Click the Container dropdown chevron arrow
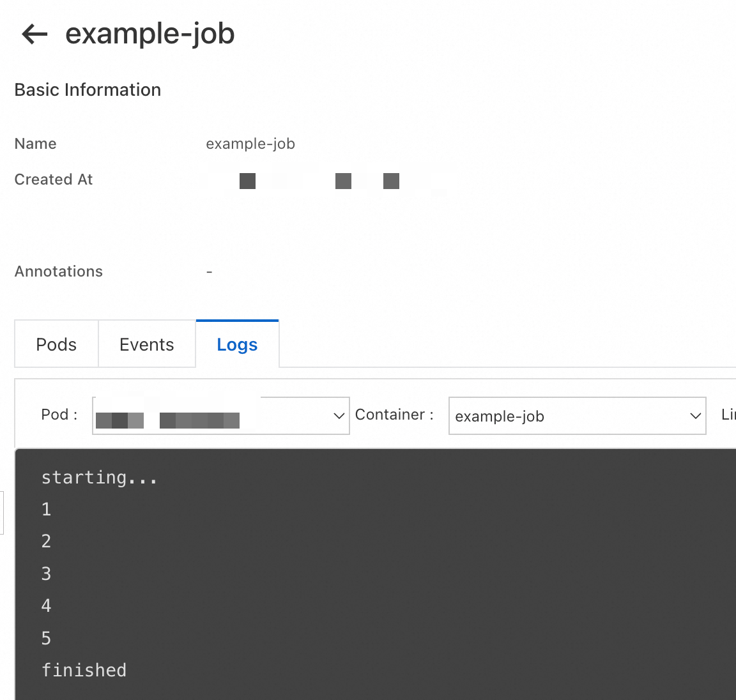 [696, 416]
